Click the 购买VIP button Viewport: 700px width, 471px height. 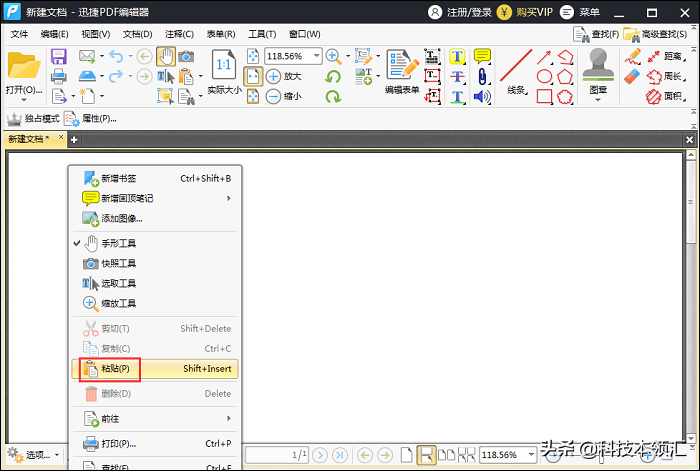[x=525, y=12]
